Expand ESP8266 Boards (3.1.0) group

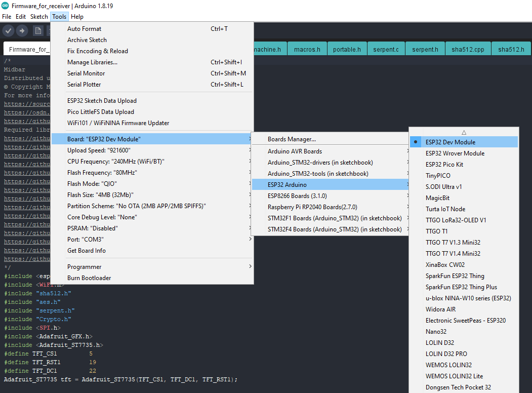330,196
